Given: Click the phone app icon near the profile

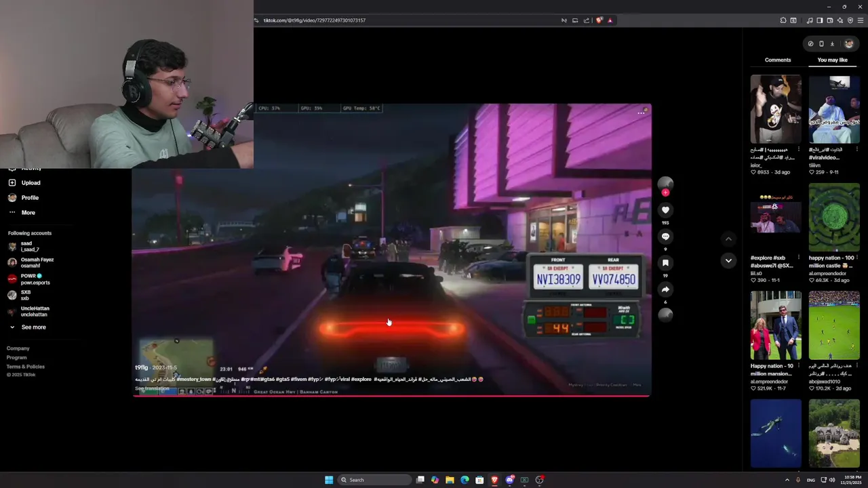Looking at the screenshot, I should click(821, 44).
